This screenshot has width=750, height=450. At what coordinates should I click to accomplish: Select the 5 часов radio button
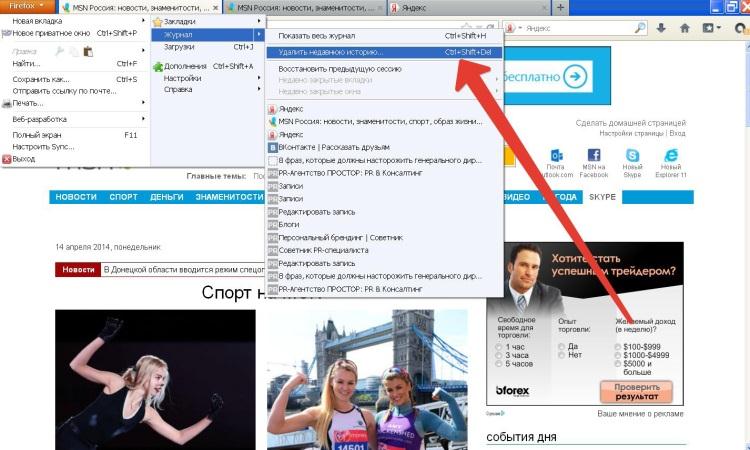(x=499, y=364)
